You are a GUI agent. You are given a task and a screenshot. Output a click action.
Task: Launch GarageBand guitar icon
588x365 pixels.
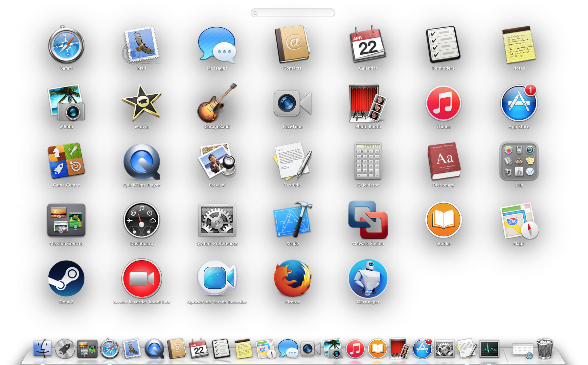(x=217, y=103)
